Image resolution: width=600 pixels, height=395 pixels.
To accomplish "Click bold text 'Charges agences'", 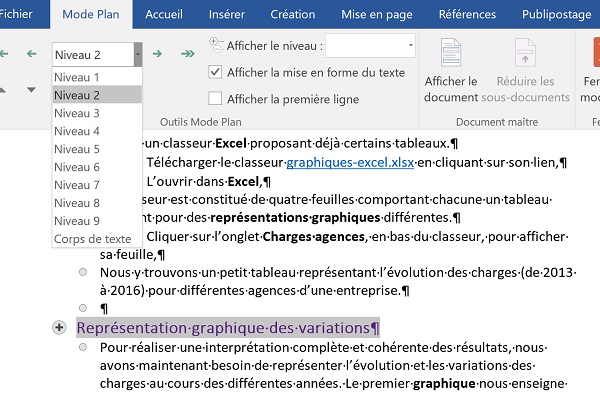I will 314,237.
